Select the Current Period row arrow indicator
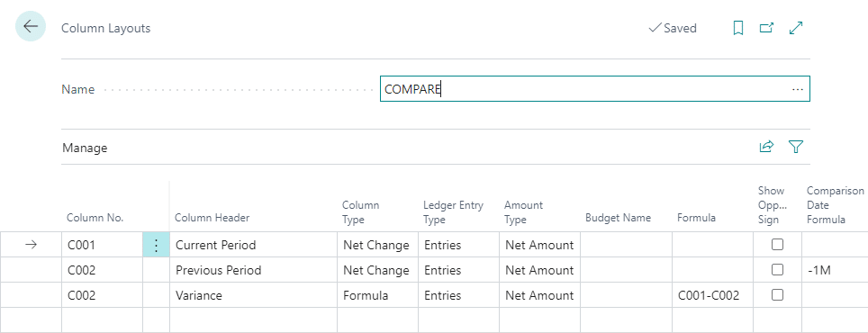This screenshot has height=333, width=868. (x=31, y=245)
